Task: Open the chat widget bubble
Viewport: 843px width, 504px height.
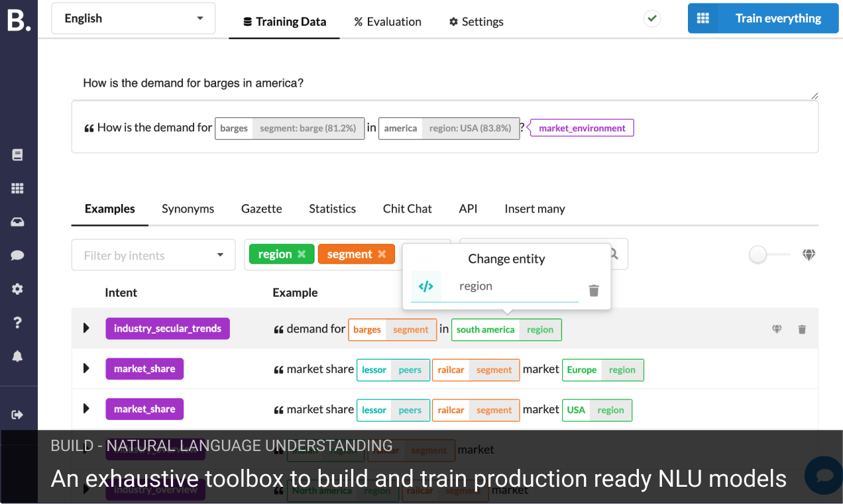Action: click(x=824, y=475)
